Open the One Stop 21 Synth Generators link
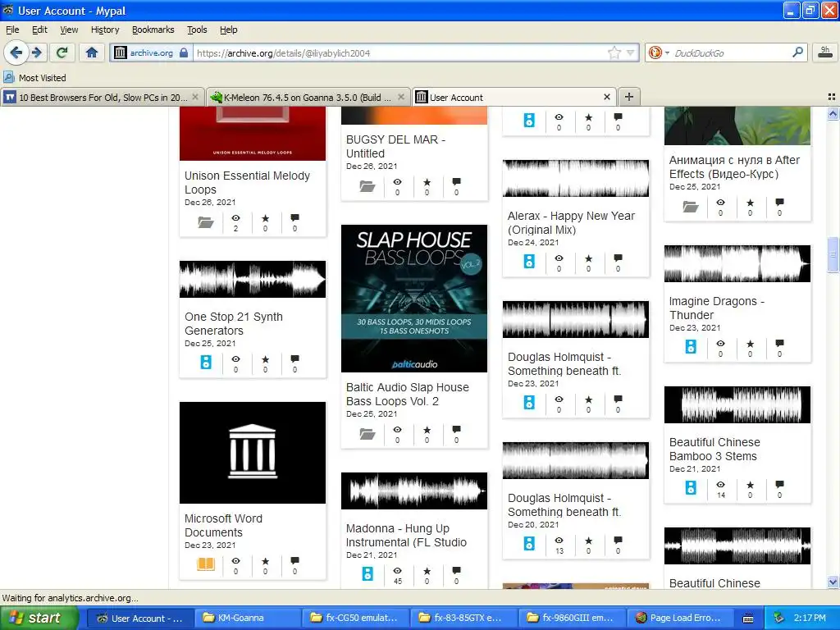Image resolution: width=840 pixels, height=630 pixels. click(234, 323)
